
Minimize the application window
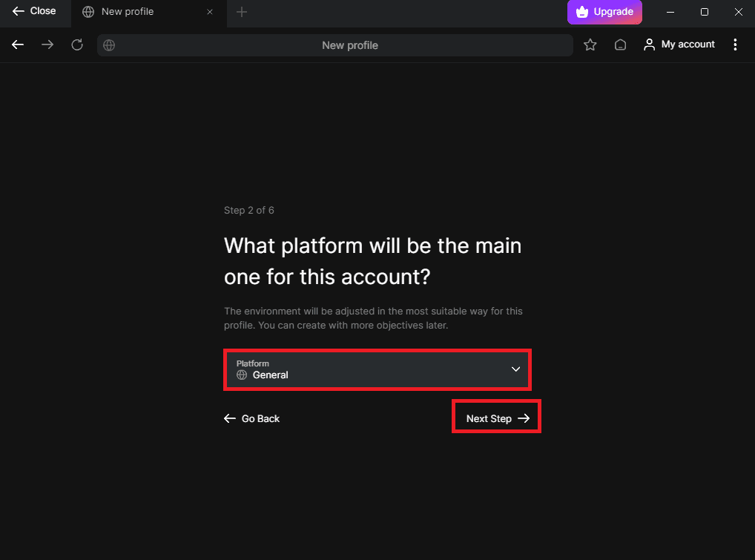click(671, 12)
